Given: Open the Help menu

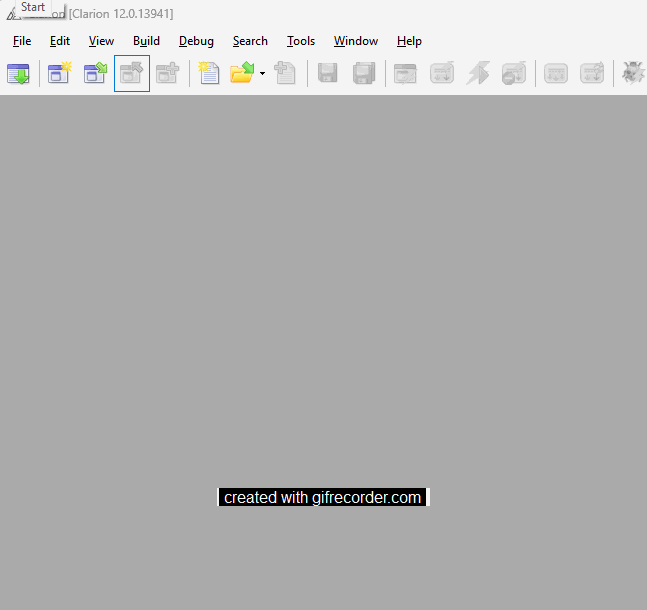Looking at the screenshot, I should click(x=409, y=41).
